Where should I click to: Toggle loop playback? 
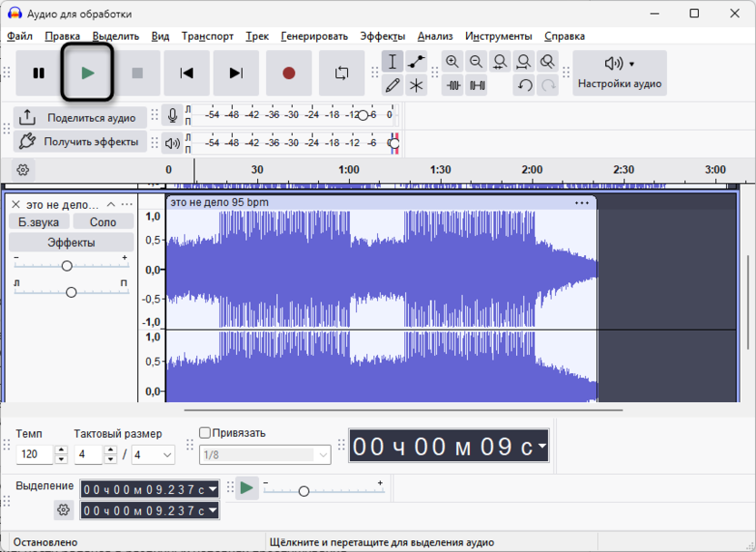pyautogui.click(x=342, y=73)
